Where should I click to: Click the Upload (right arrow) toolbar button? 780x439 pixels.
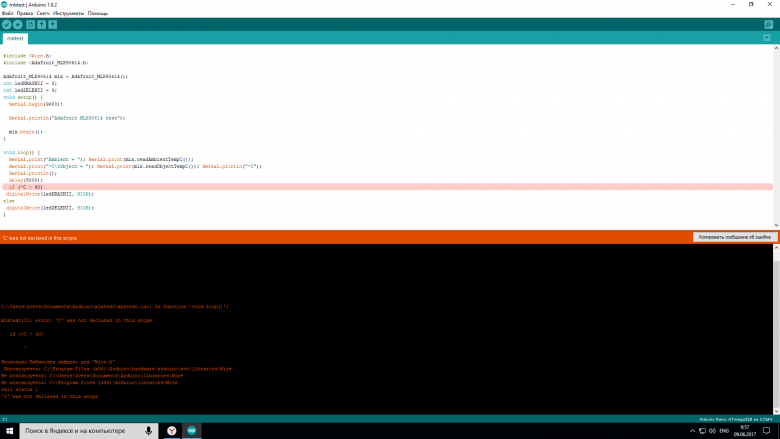pyautogui.click(x=18, y=24)
